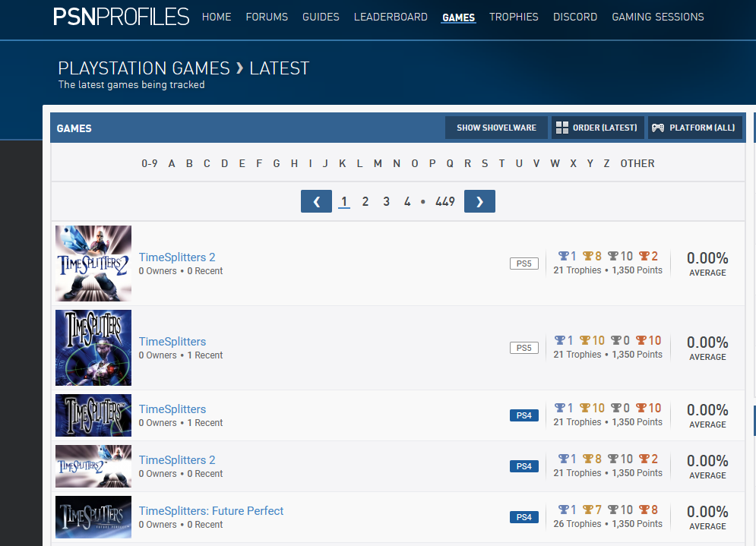Image resolution: width=756 pixels, height=546 pixels.
Task: Filter games by letter Z
Action: (x=606, y=163)
